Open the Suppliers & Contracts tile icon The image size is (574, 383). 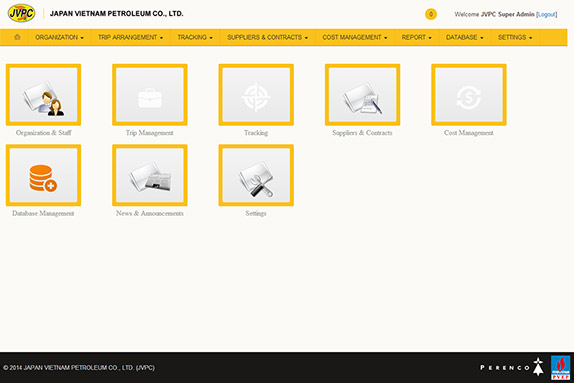pos(362,95)
